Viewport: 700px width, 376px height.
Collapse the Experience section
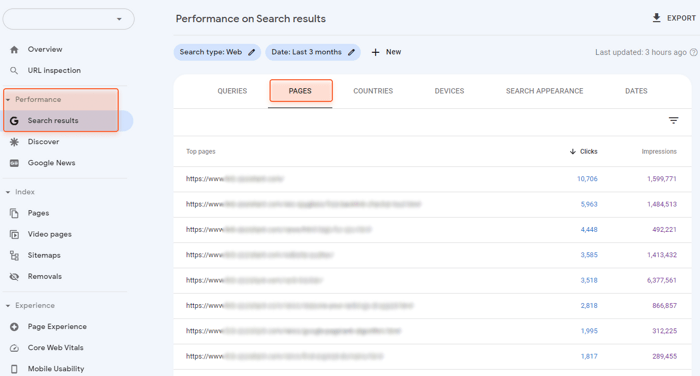coord(8,306)
